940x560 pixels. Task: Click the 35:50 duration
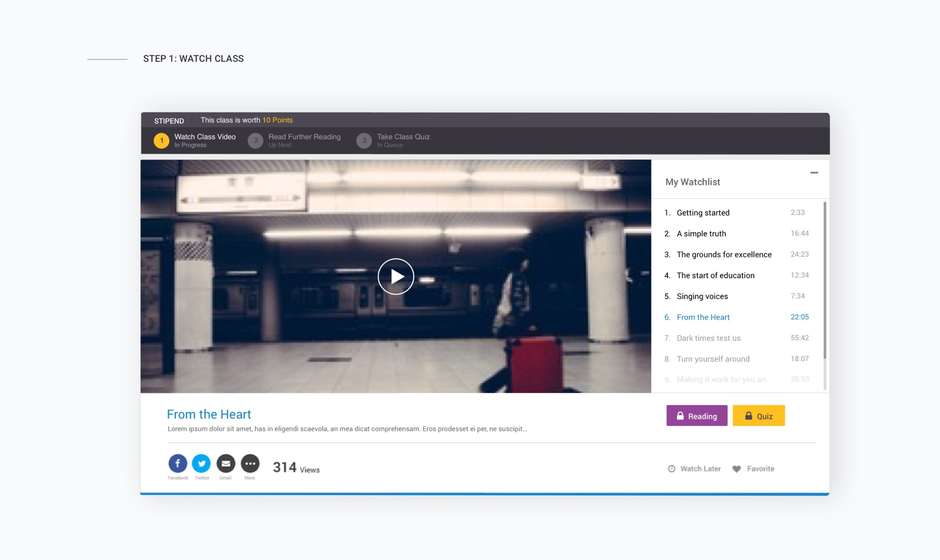[x=800, y=379]
